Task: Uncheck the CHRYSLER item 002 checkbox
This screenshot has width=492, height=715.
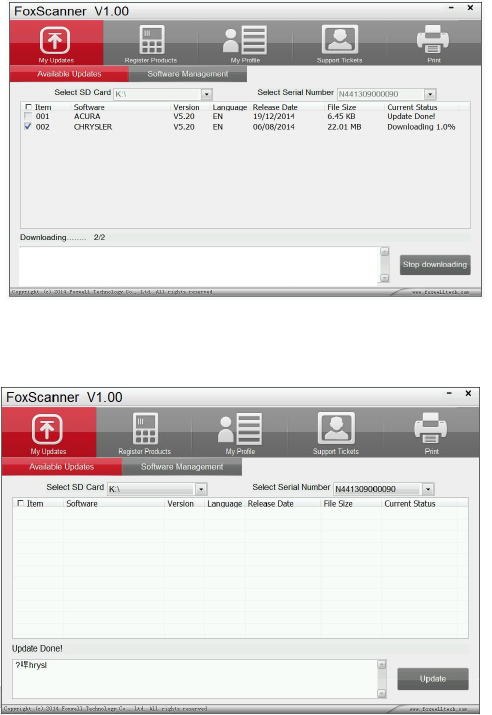Action: pos(28,127)
